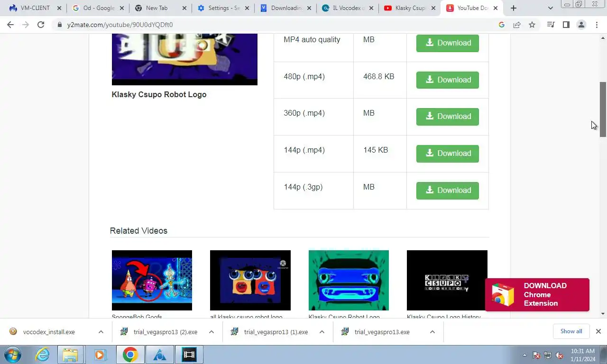This screenshot has width=607, height=364.
Task: Expand vocodex_install.exe download options
Action: click(101, 332)
